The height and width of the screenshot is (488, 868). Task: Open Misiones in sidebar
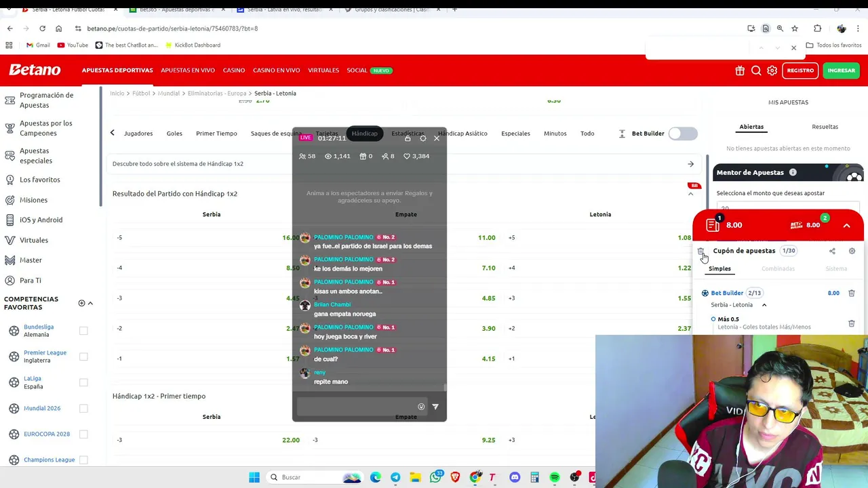[x=33, y=200]
